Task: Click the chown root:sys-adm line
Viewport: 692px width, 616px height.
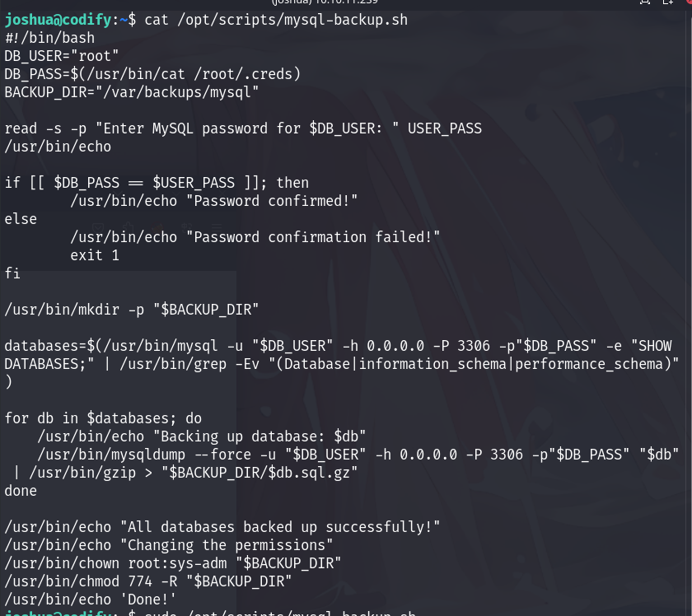Action: (x=173, y=563)
